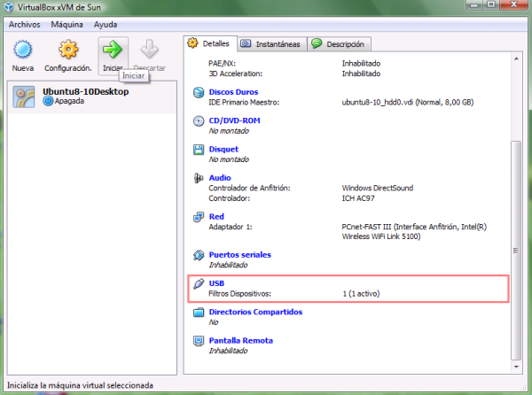The width and height of the screenshot is (532, 395).
Task: Select the Detalles tab
Action: [x=209, y=43]
